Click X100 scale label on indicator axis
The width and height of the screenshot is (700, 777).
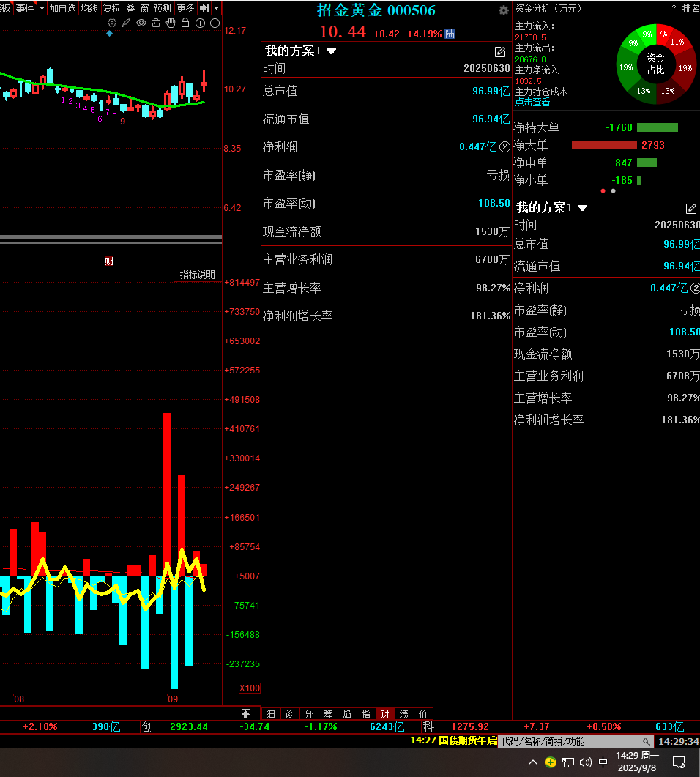tap(249, 688)
